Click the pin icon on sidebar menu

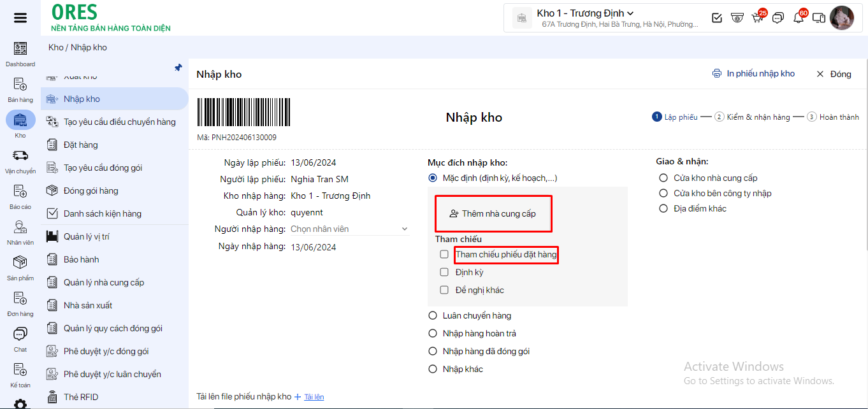[x=178, y=68]
